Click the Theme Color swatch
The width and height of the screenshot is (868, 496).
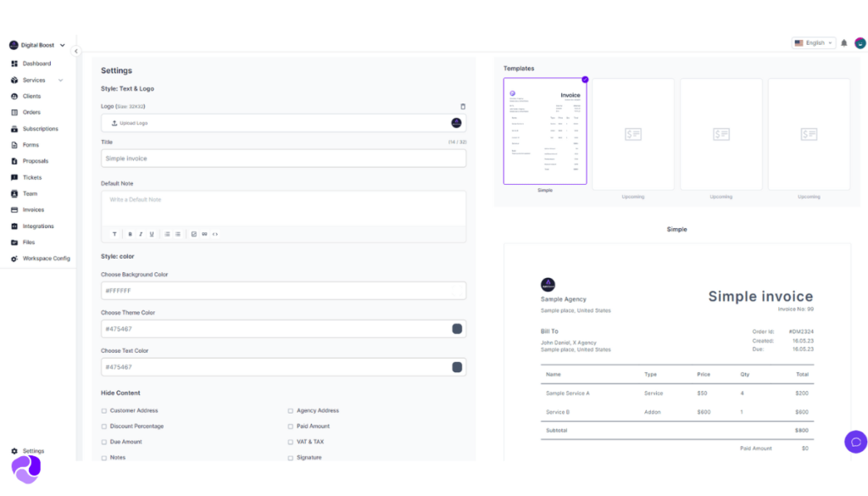pos(457,329)
